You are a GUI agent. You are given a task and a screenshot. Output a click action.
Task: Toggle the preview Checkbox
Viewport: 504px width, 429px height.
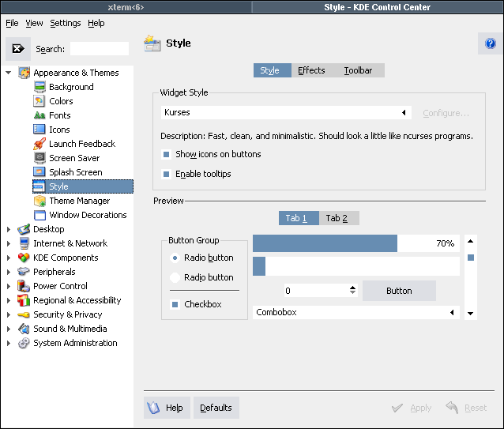point(175,304)
